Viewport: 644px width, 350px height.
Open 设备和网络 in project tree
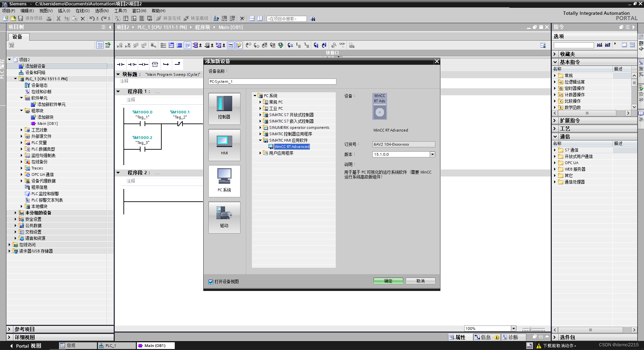click(x=35, y=72)
